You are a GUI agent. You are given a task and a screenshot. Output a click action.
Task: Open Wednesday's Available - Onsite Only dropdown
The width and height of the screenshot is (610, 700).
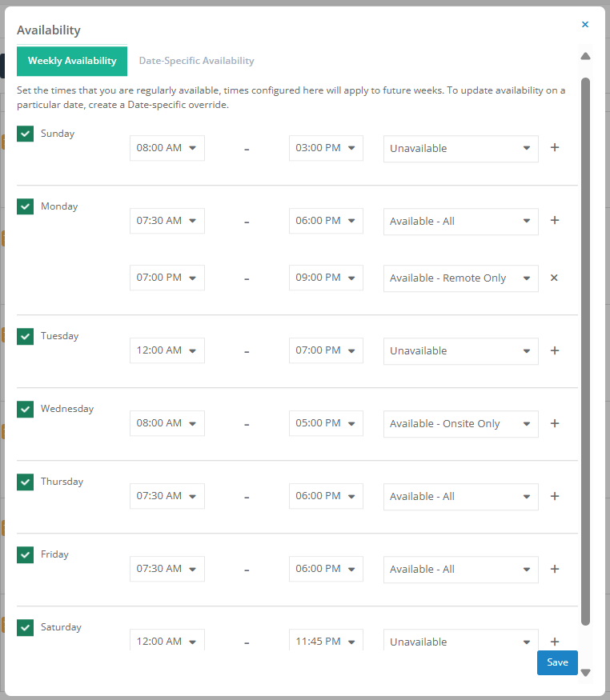tap(461, 424)
